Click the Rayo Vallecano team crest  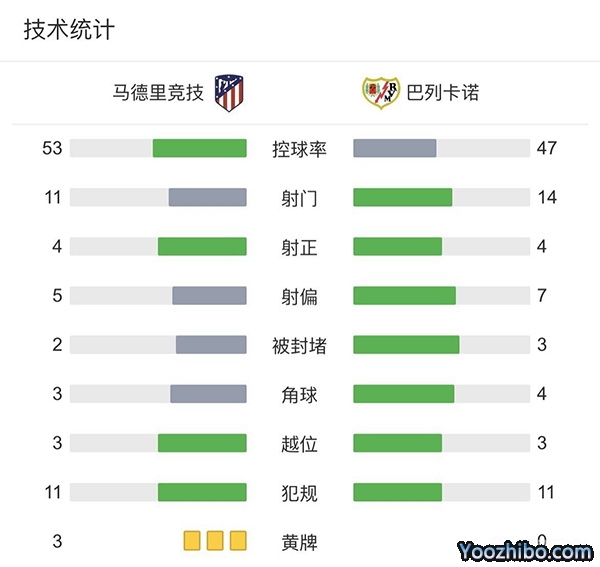coord(380,93)
